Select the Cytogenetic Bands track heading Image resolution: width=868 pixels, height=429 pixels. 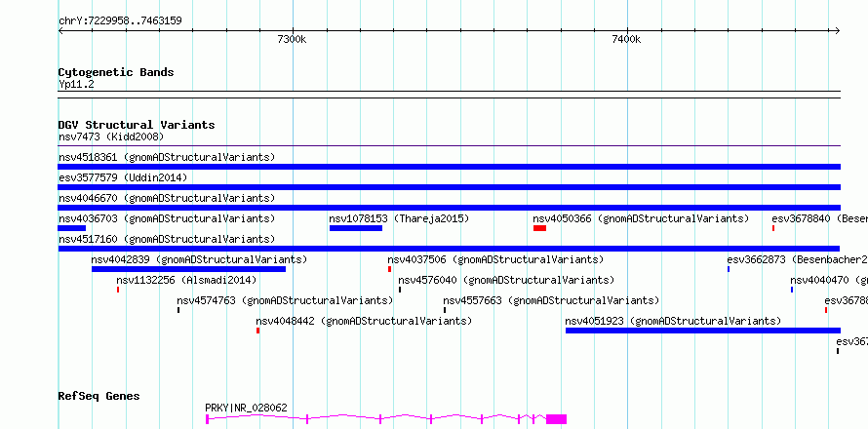point(116,72)
